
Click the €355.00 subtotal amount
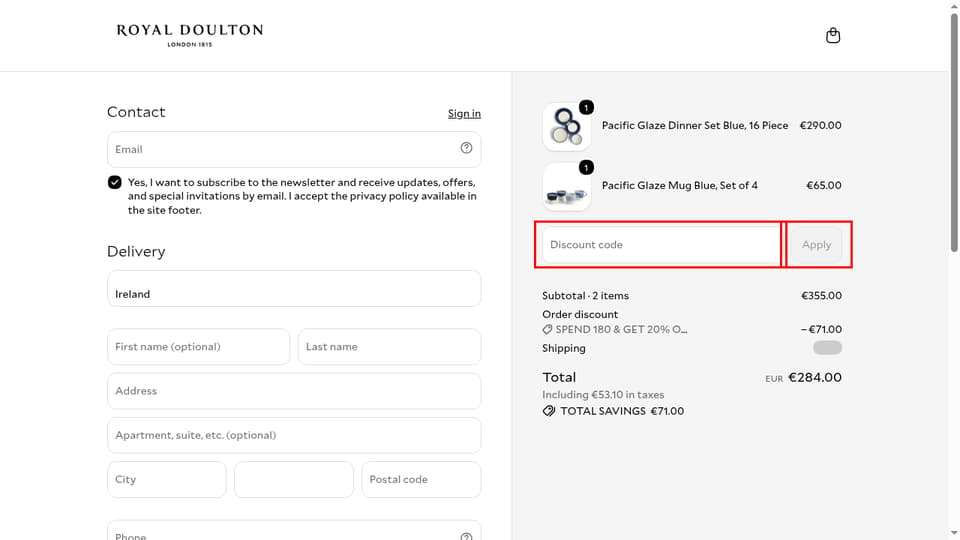point(821,296)
